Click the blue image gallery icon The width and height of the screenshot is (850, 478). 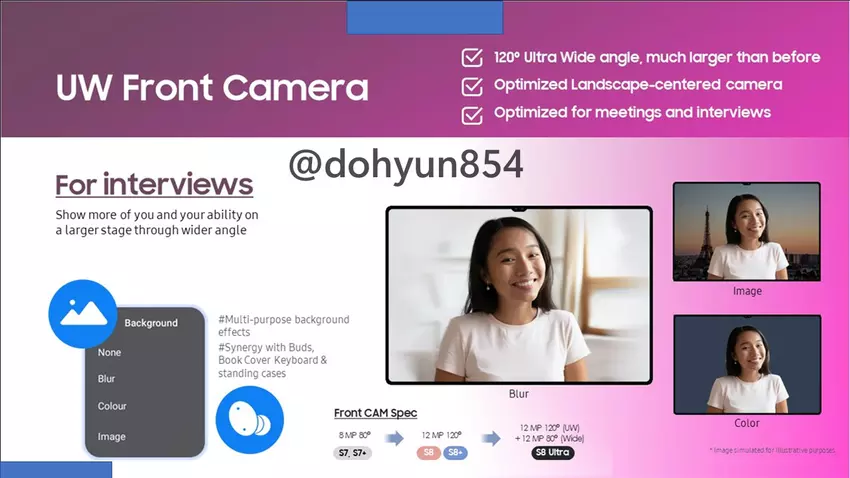coord(83,314)
